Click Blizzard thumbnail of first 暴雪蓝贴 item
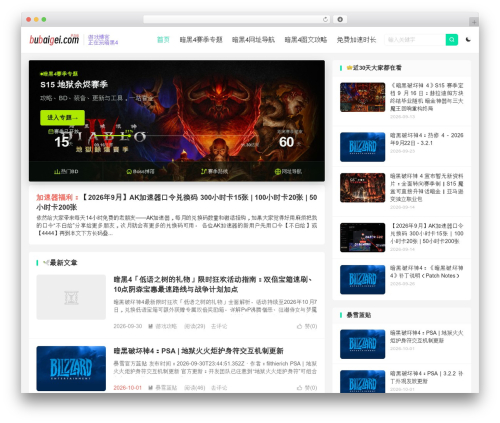 coord(363,344)
